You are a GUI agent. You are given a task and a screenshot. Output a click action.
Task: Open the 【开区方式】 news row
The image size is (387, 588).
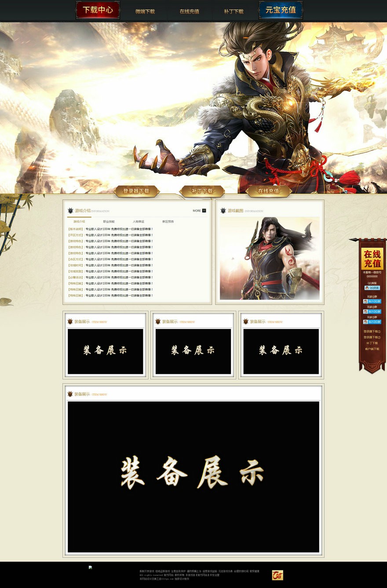[110, 235]
